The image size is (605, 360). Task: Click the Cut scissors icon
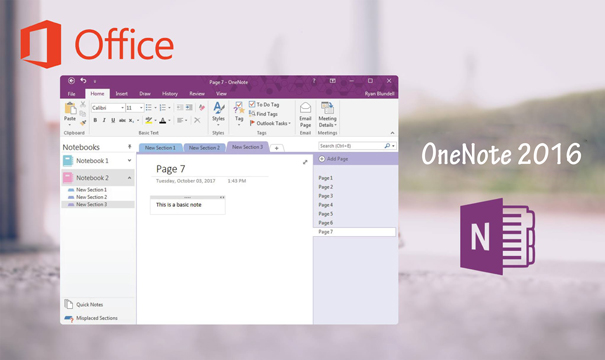[x=83, y=104]
